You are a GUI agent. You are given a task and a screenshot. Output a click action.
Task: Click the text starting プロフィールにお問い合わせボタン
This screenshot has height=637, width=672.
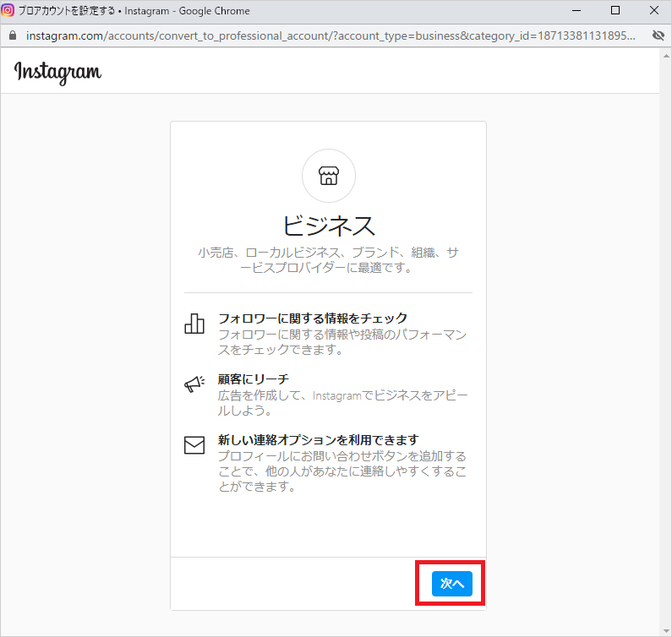tap(342, 471)
